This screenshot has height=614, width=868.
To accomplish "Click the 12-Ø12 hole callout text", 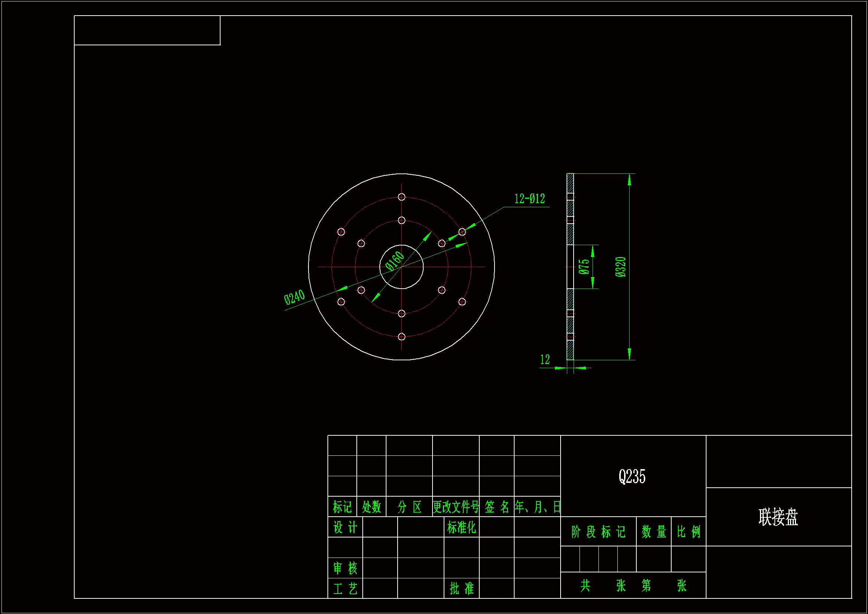I will pos(529,199).
